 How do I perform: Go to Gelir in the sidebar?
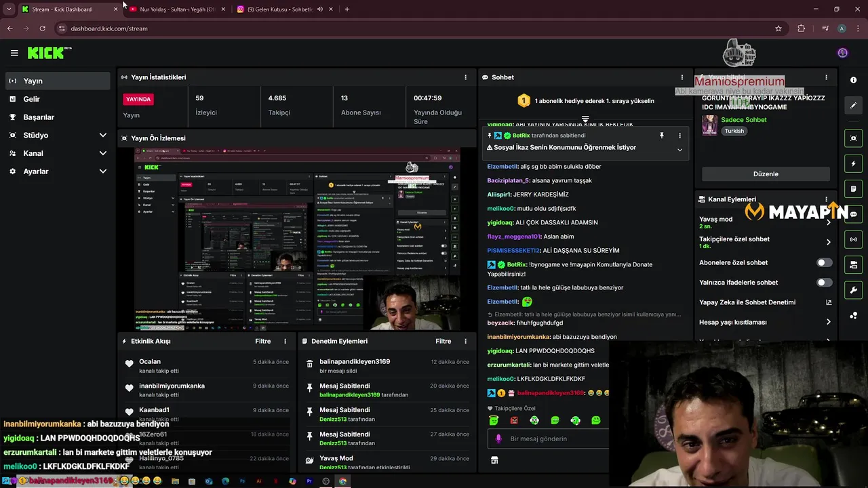tap(57, 99)
